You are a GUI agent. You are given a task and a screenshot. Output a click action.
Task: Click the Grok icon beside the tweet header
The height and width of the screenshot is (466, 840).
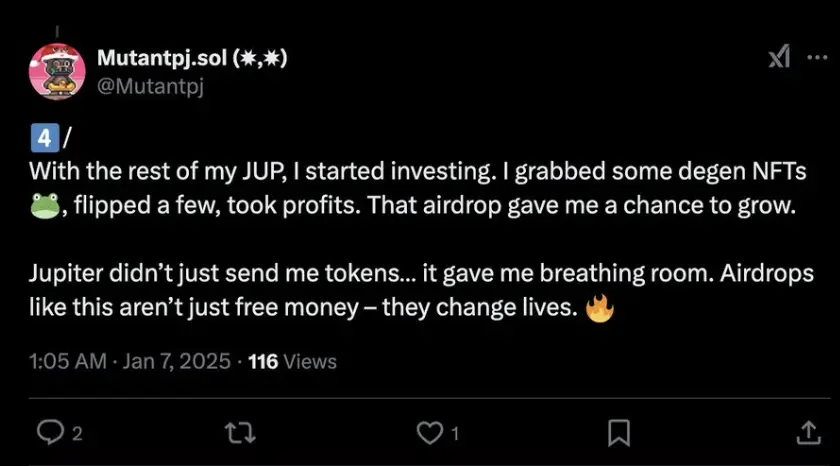coord(780,58)
